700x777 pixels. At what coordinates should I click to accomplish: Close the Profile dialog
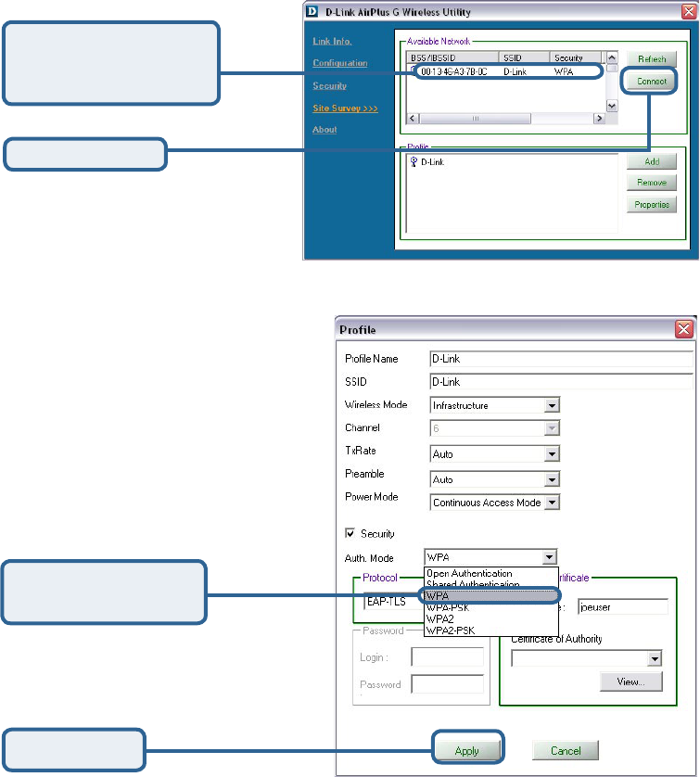683,329
